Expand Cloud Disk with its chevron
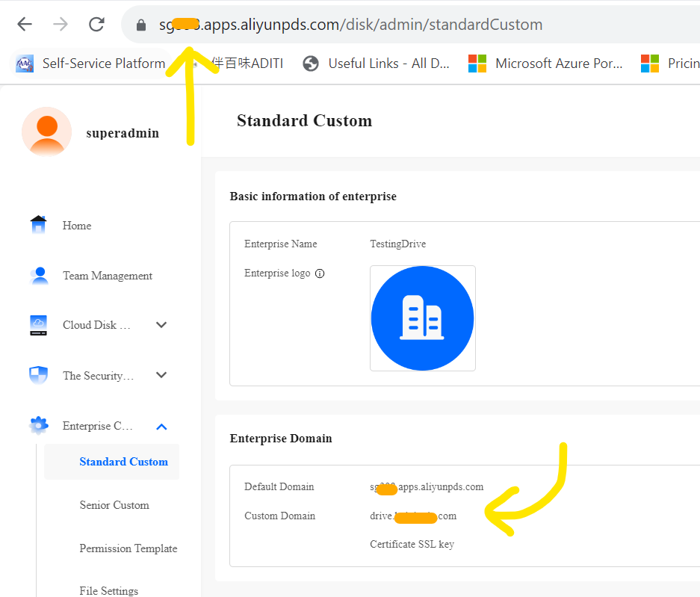Viewport: 700px width, 597px height. click(x=161, y=324)
